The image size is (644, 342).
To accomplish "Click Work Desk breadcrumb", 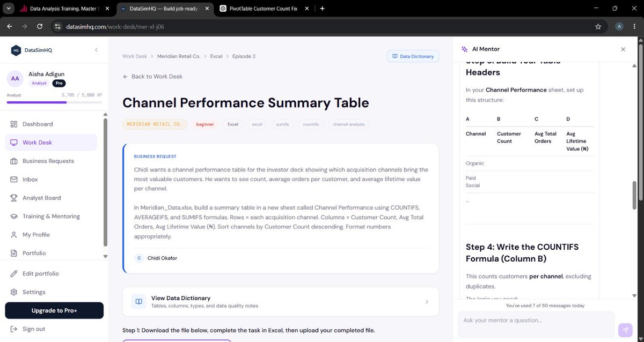I will coord(135,56).
